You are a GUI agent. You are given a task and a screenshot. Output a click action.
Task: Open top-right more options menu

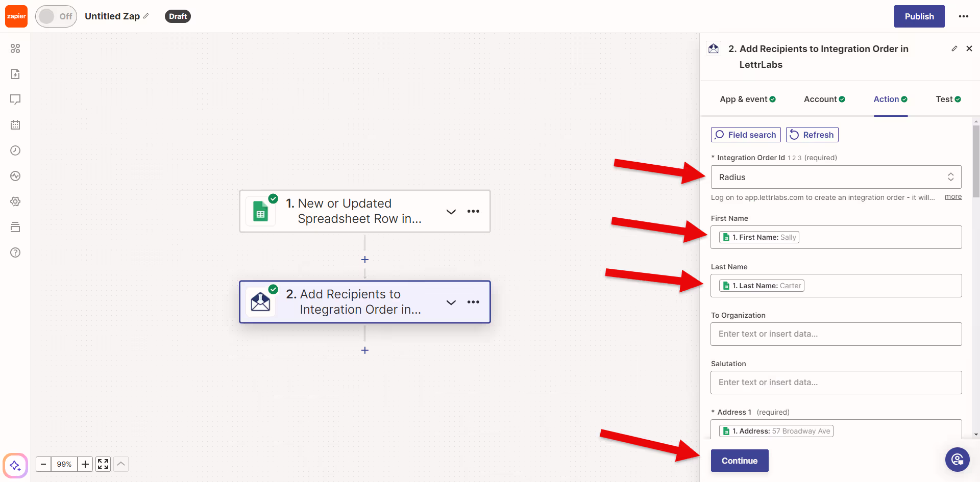pyautogui.click(x=964, y=16)
